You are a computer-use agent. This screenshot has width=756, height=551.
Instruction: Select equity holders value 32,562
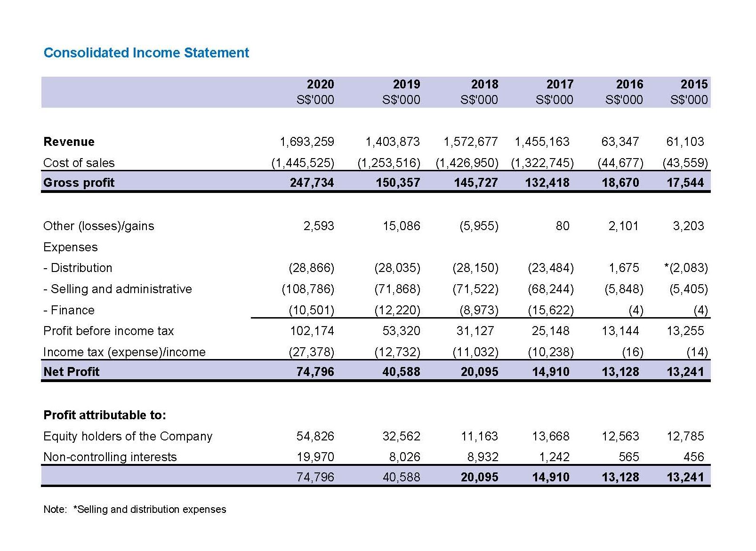coord(402,436)
